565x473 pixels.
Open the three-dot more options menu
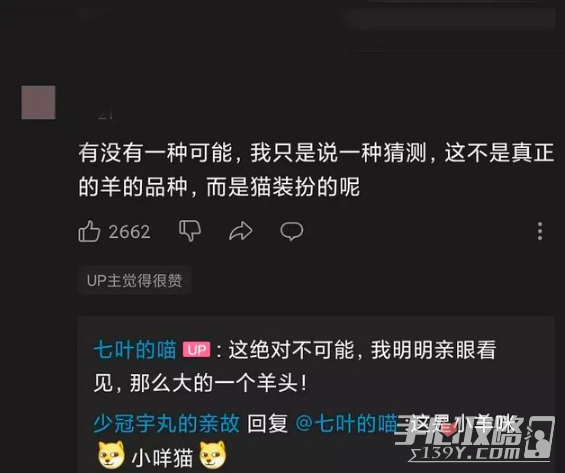click(x=540, y=231)
